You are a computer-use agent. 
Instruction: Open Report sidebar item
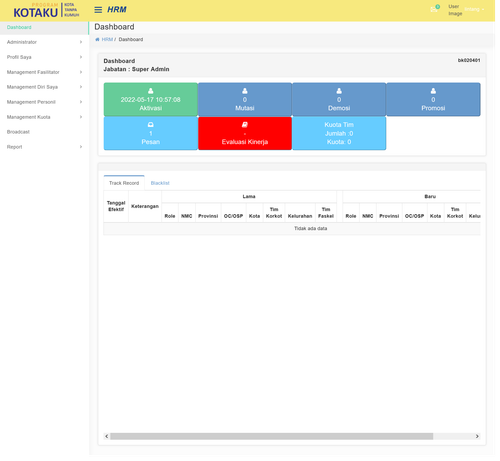coord(45,148)
